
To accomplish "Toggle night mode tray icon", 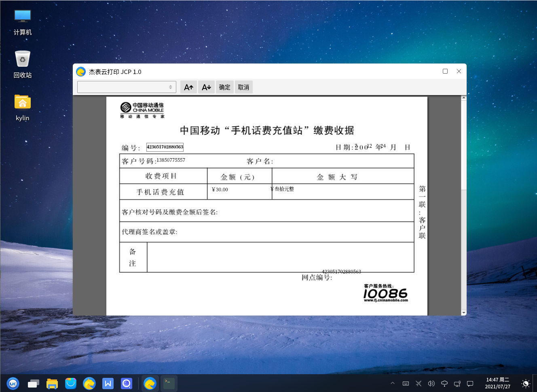I will 526,384.
